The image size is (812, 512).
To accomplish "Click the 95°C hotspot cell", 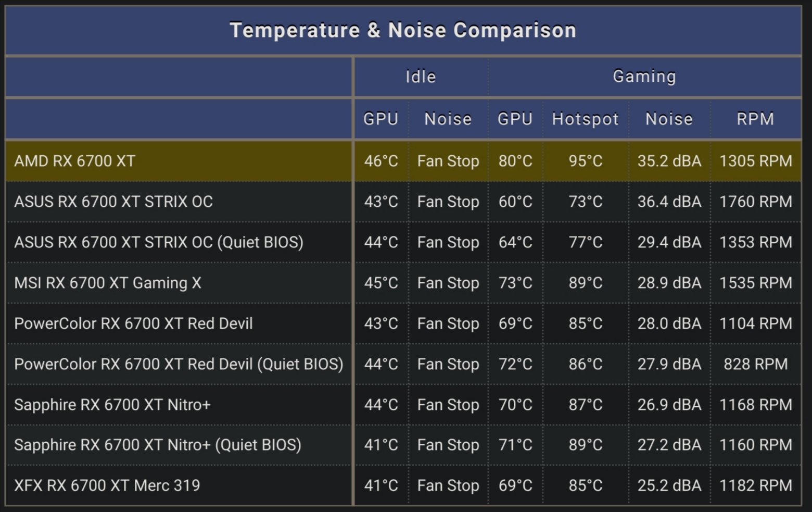I will coord(585,161).
